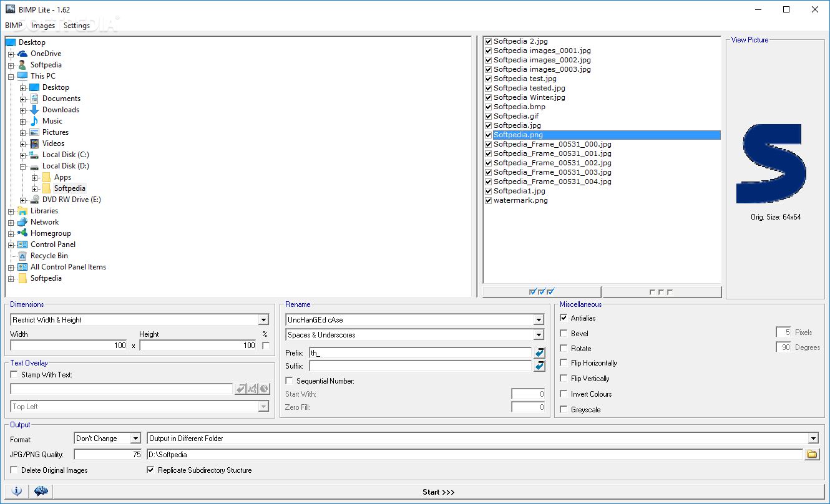This screenshot has height=504, width=830.
Task: Tick Delete Original Images
Action: pyautogui.click(x=14, y=470)
